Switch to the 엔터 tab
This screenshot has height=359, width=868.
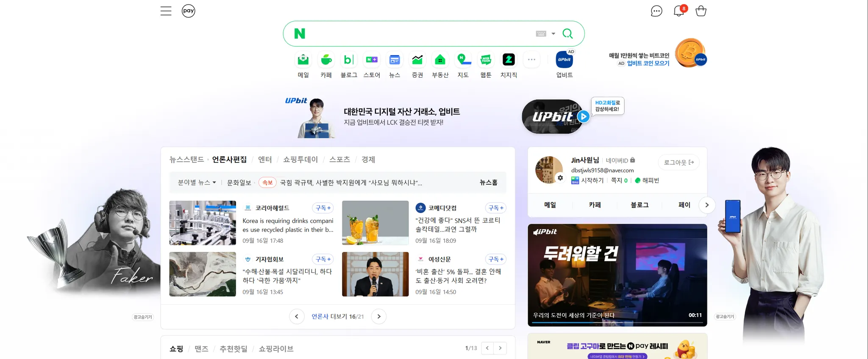[x=265, y=160]
